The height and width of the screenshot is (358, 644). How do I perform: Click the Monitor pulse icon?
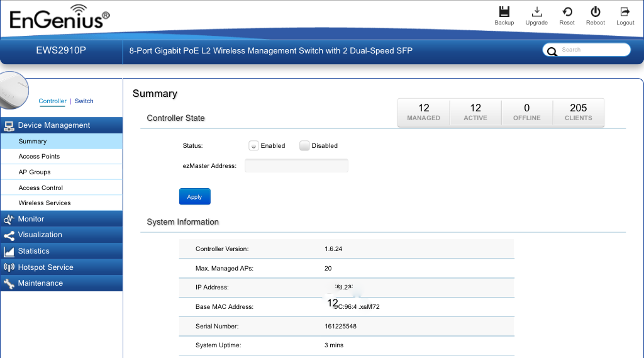point(9,220)
